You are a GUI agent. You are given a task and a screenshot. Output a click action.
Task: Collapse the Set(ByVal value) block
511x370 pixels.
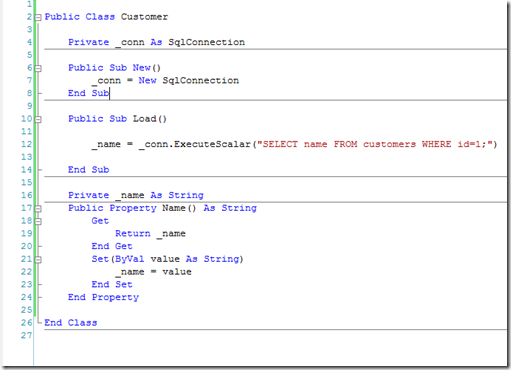tap(38, 260)
